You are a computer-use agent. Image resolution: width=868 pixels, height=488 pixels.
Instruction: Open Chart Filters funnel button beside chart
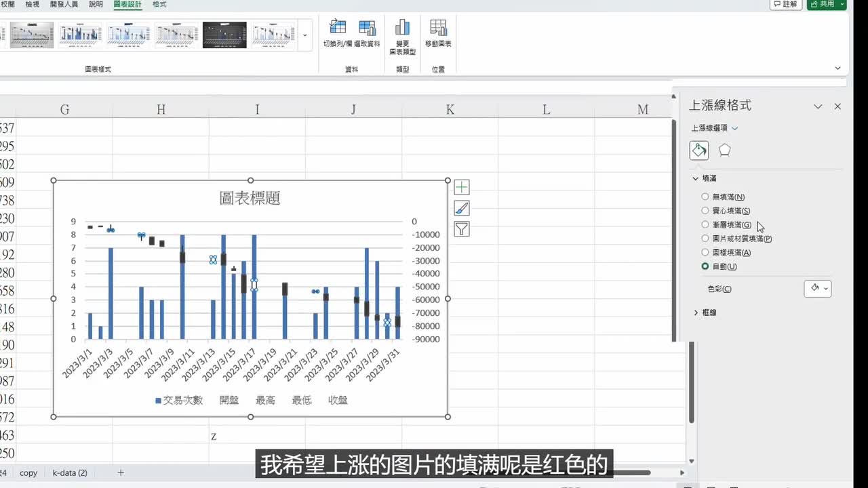point(461,229)
